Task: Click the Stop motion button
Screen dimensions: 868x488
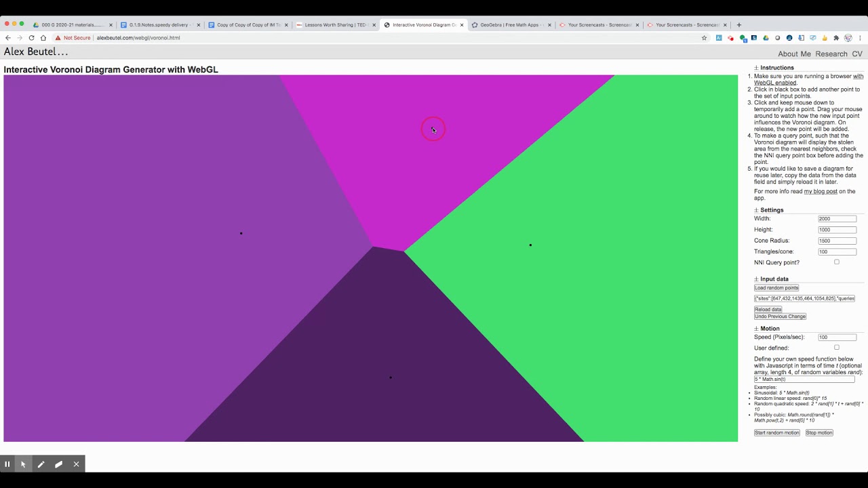Action: pyautogui.click(x=819, y=433)
